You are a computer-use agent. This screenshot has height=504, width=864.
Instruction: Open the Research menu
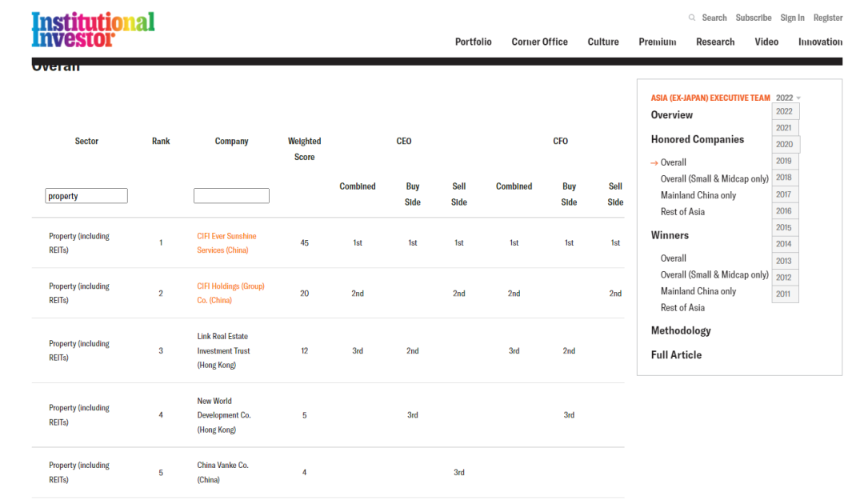tap(715, 42)
